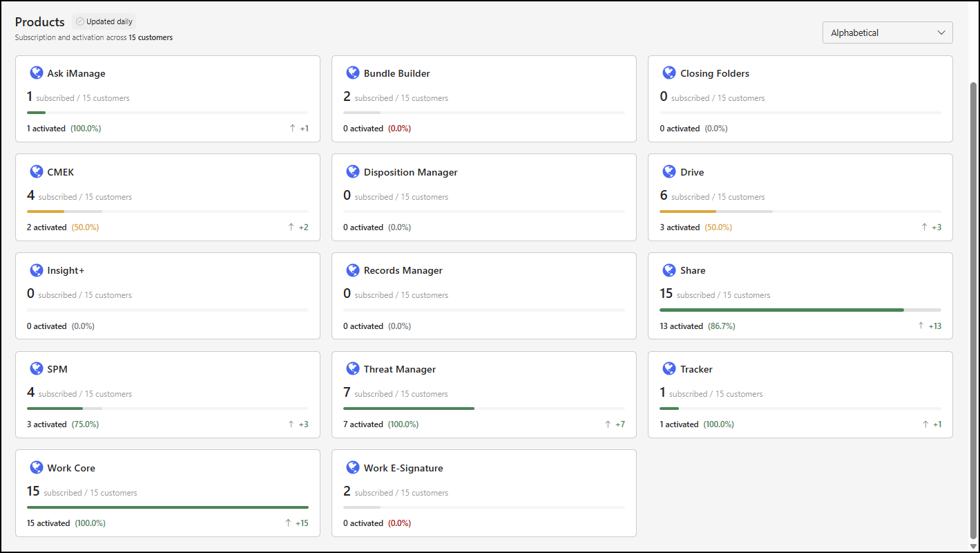Viewport: 980px width, 553px height.
Task: Click the up arrow trend icon on CMEK
Action: pyautogui.click(x=292, y=227)
